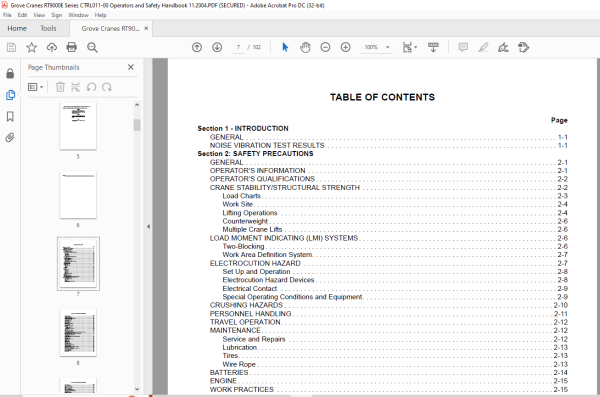Close the Page Thumbnails panel

pos(131,67)
